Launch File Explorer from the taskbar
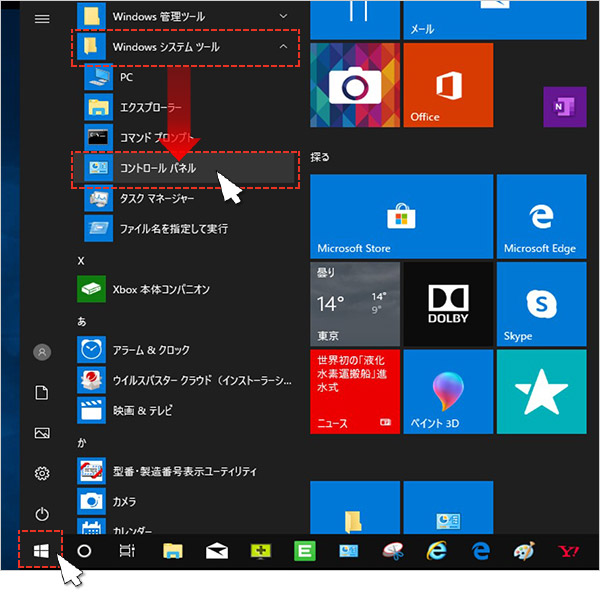The width and height of the screenshot is (600, 600). [x=173, y=551]
